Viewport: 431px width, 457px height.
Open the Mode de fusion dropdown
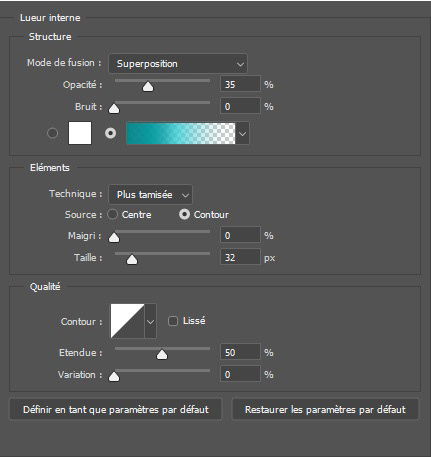point(178,64)
